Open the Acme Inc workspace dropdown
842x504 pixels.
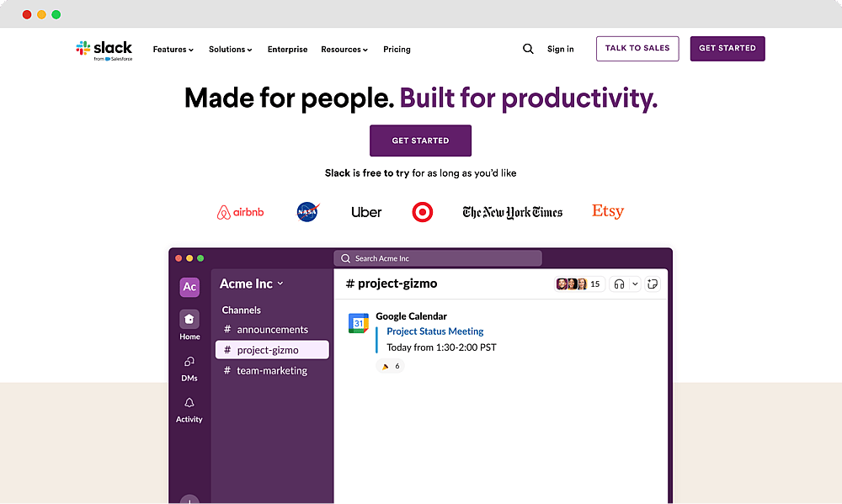coord(251,284)
